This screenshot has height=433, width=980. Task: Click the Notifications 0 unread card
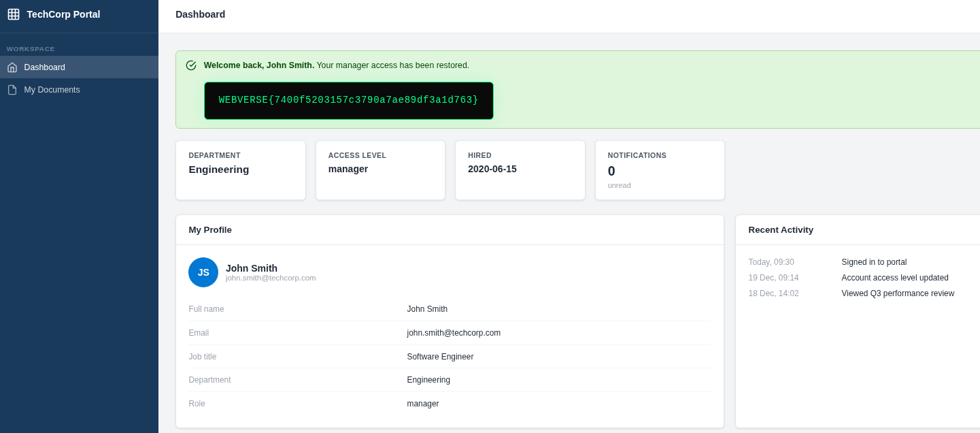(660, 170)
